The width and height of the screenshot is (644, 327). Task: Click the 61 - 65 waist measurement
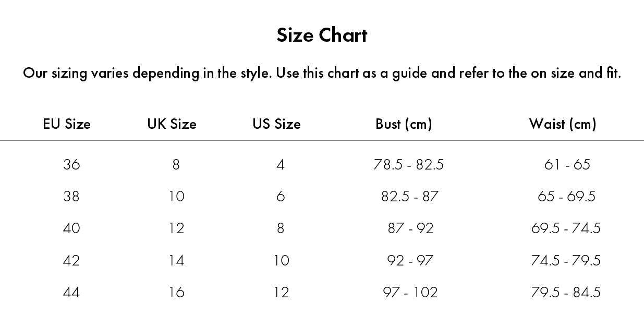click(567, 165)
